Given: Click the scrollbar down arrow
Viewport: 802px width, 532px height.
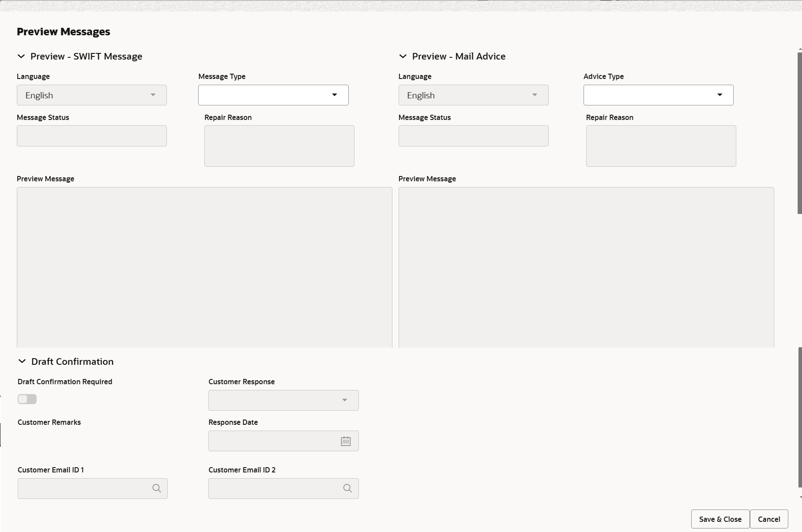Looking at the screenshot, I should click(800, 497).
